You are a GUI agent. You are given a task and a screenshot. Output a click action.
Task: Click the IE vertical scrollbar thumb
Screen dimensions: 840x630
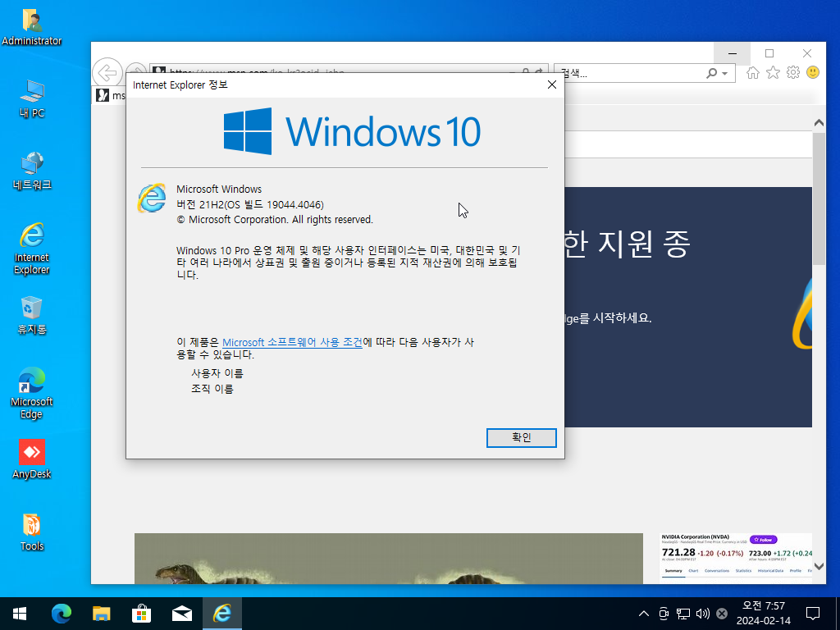coord(819,199)
